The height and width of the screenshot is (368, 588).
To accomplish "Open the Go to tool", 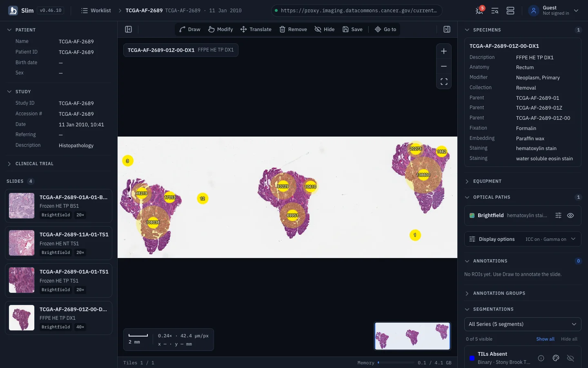I will coord(385,29).
